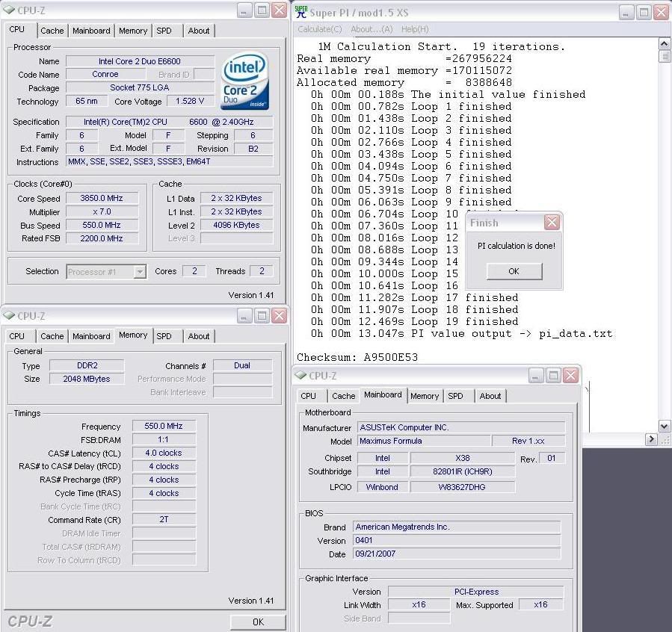This screenshot has height=632, width=672.
Task: Minimize the Super PI window
Action: [626, 13]
